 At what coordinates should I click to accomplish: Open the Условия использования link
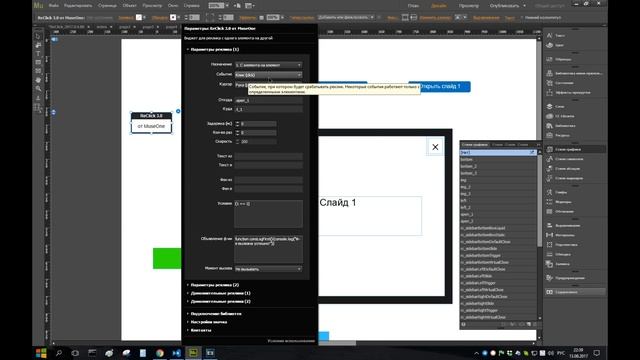pos(291,341)
